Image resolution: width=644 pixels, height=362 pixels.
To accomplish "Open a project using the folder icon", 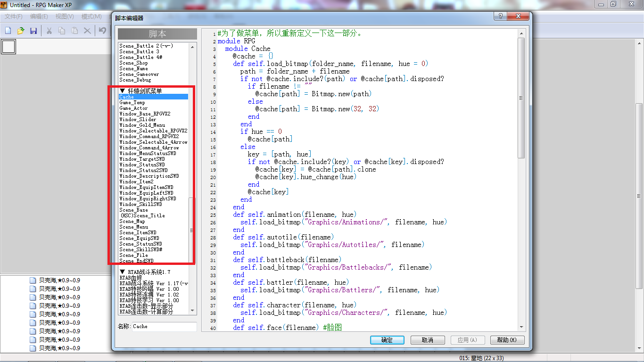I will pyautogui.click(x=21, y=31).
